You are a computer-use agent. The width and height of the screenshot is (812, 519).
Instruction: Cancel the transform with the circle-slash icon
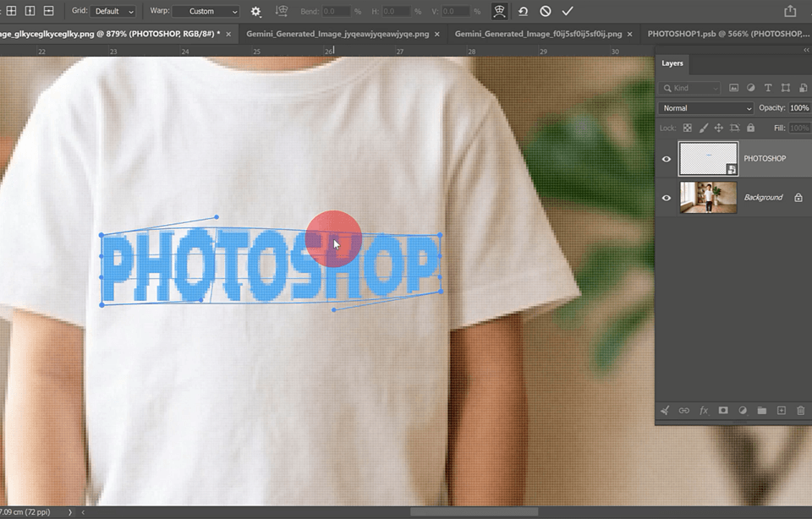(546, 11)
